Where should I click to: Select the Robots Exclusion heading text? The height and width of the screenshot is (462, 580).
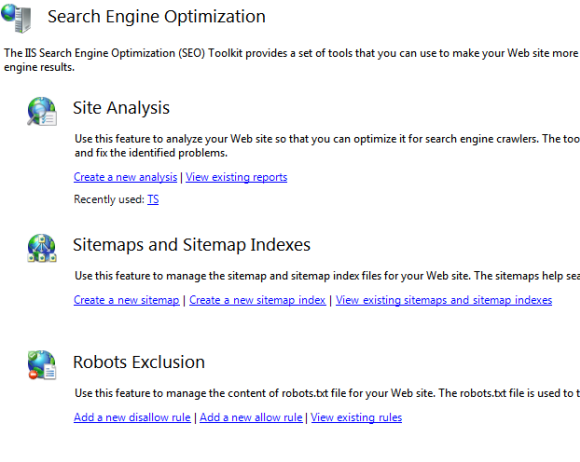click(139, 362)
